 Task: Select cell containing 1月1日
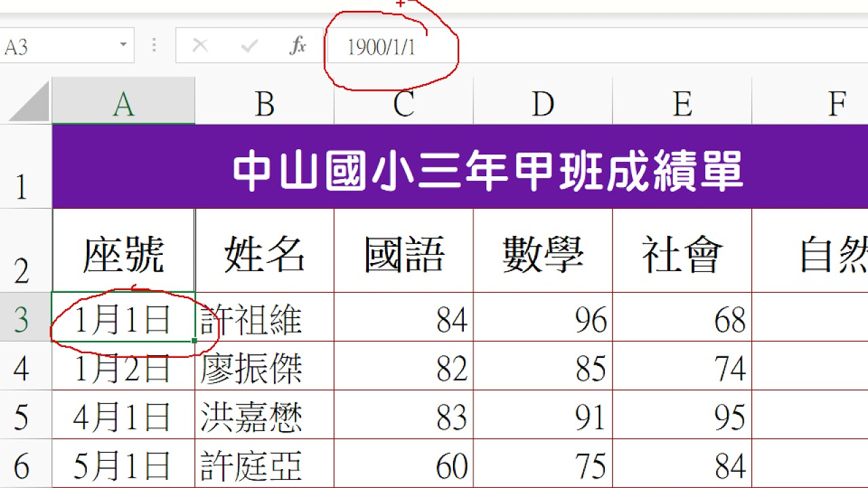123,317
